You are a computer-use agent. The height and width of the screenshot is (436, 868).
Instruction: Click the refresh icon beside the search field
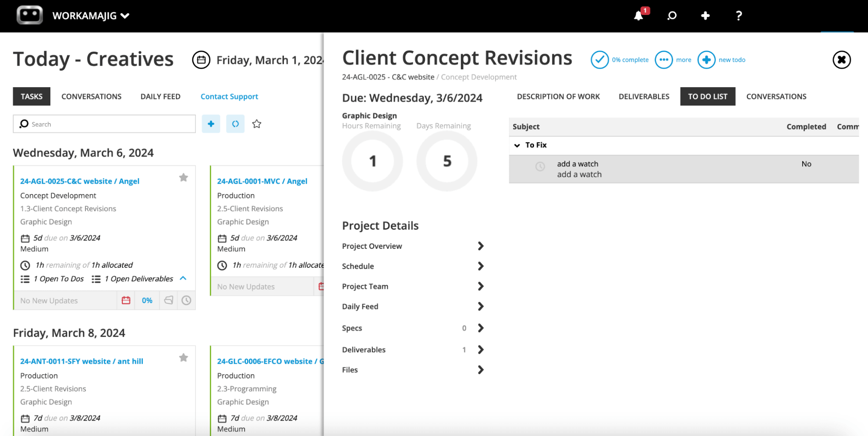click(235, 124)
